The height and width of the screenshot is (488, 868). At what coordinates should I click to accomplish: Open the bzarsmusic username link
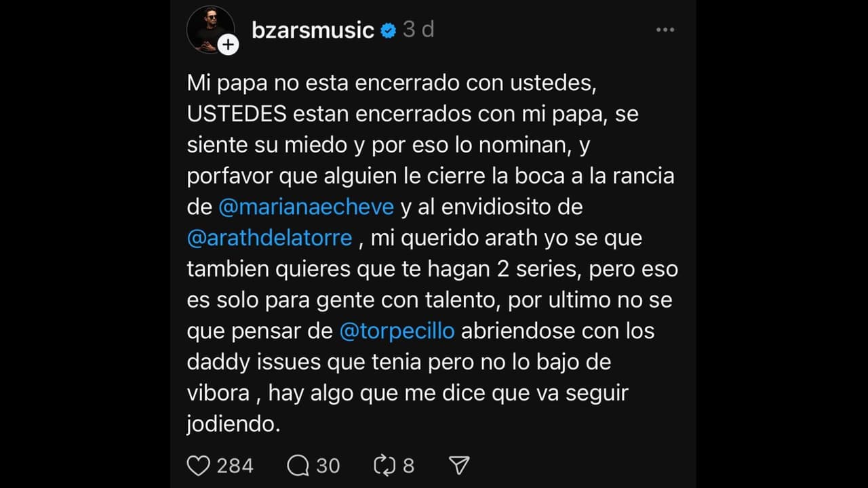point(313,30)
